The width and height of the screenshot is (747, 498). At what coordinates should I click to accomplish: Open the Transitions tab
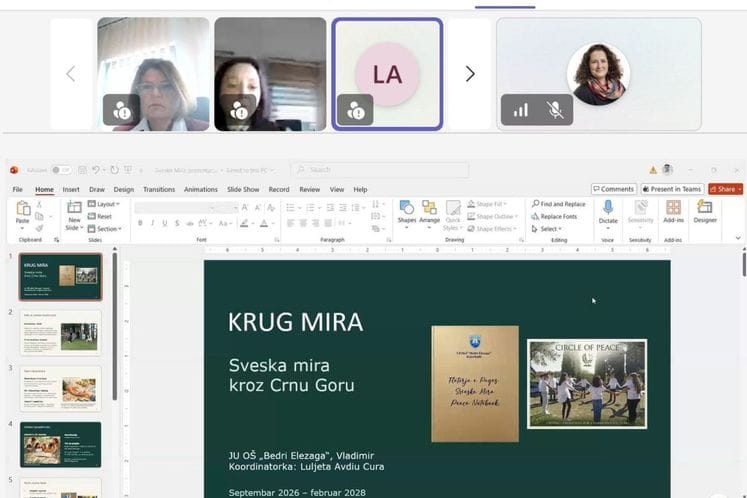(x=159, y=189)
